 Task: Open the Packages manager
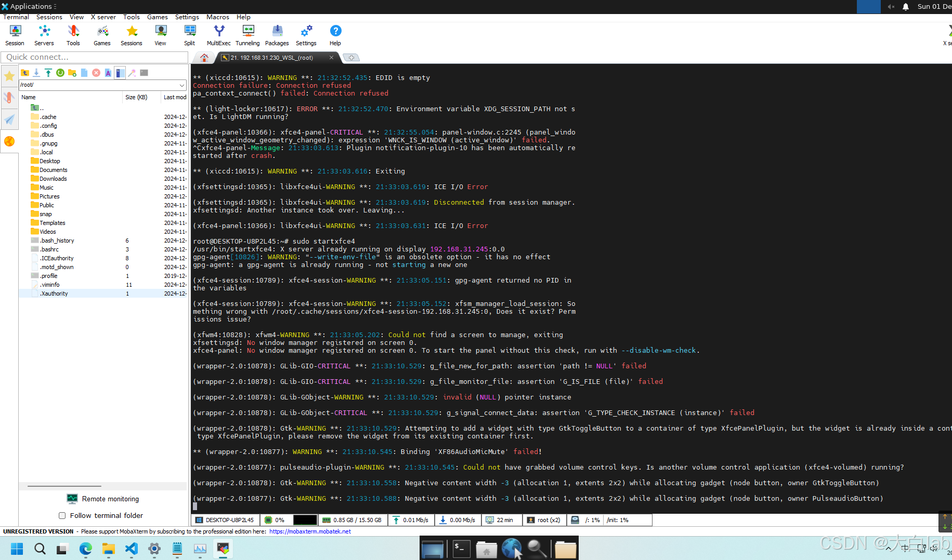click(x=277, y=34)
